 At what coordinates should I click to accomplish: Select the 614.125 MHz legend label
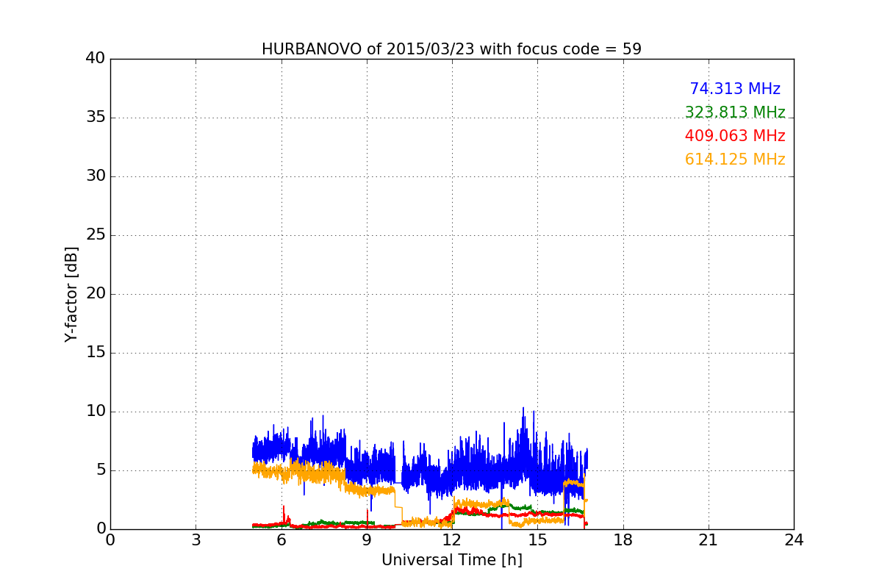point(735,159)
